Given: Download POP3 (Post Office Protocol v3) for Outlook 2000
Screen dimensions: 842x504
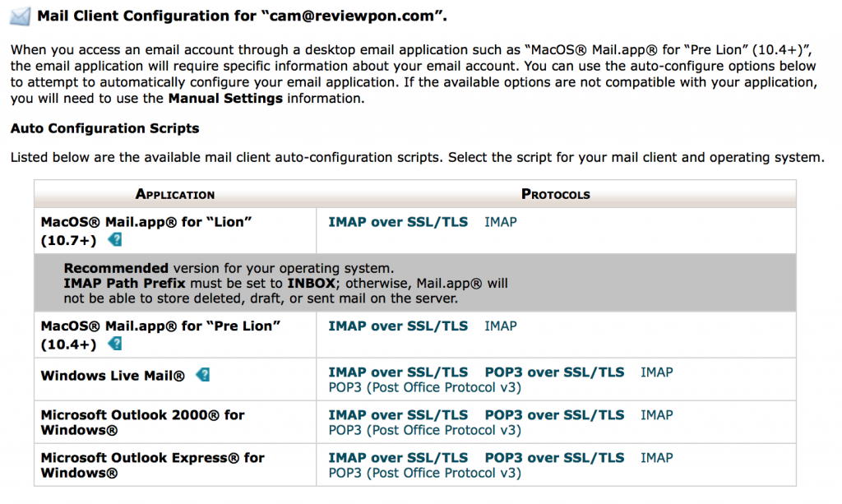Looking at the screenshot, I should (425, 431).
